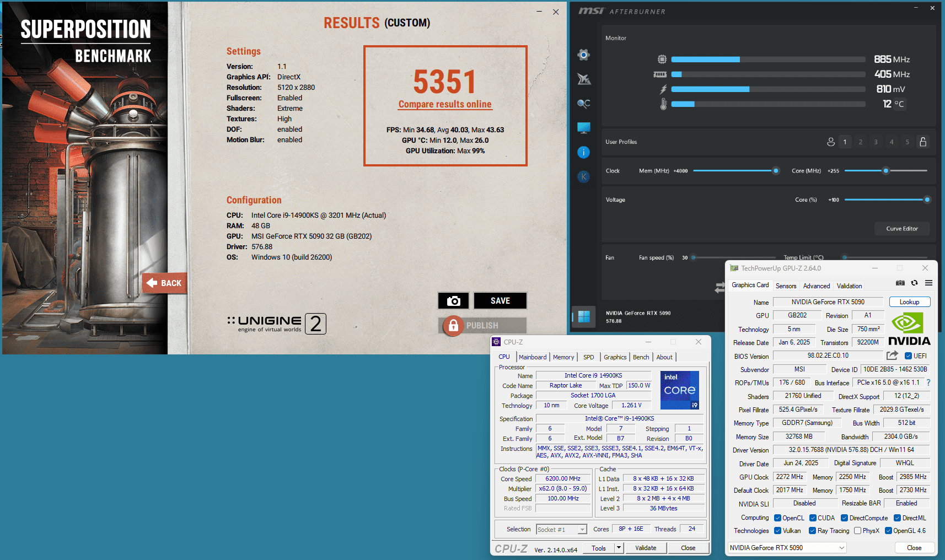The image size is (945, 560).
Task: Click the BACK button in Superposition
Action: [x=164, y=283]
